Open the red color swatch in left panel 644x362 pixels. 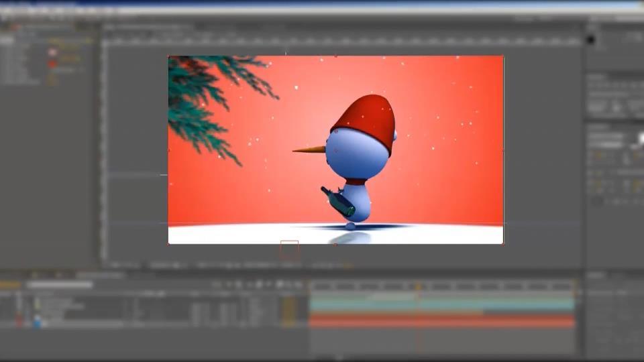52,64
